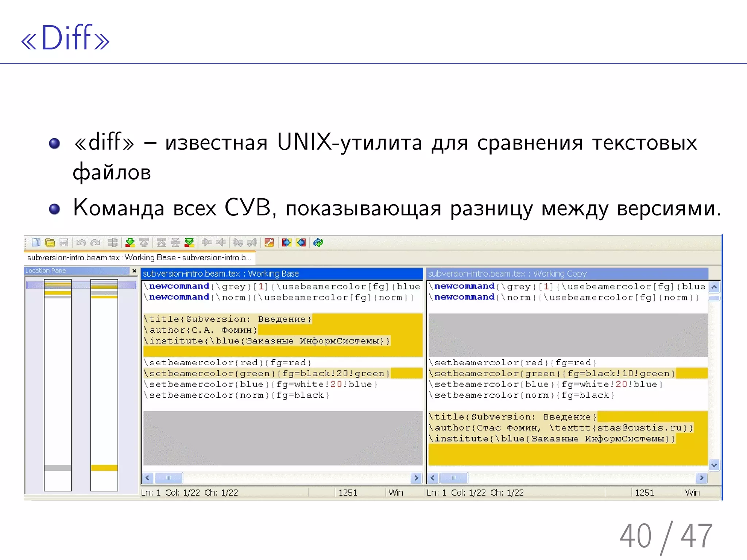This screenshot has height=560, width=747.
Task: Click \author{С.А. Фомин} line in left pane
Action: tap(201, 330)
